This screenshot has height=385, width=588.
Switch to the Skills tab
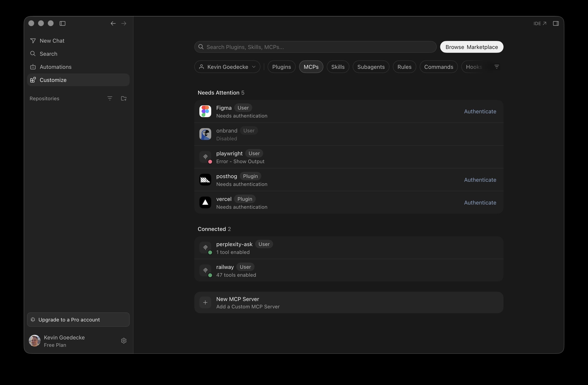pyautogui.click(x=338, y=67)
